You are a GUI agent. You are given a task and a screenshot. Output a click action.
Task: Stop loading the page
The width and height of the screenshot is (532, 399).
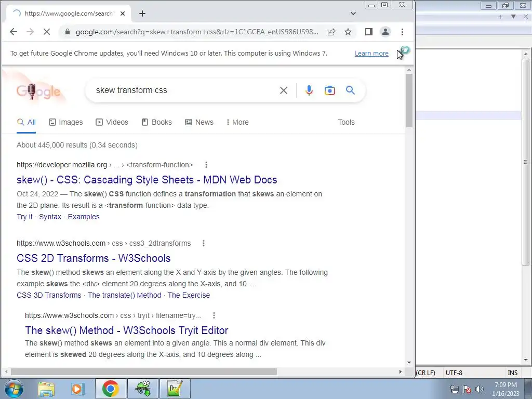coord(47,32)
